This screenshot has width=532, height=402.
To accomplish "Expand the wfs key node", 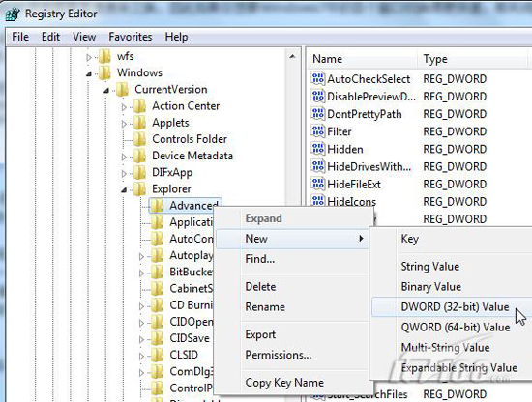I will tap(89, 57).
